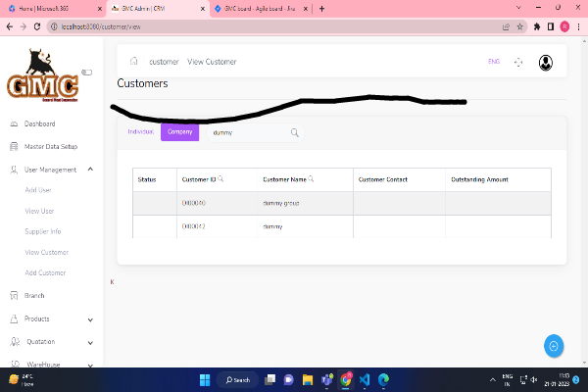Click the Customer ID column search icon

[220, 179]
